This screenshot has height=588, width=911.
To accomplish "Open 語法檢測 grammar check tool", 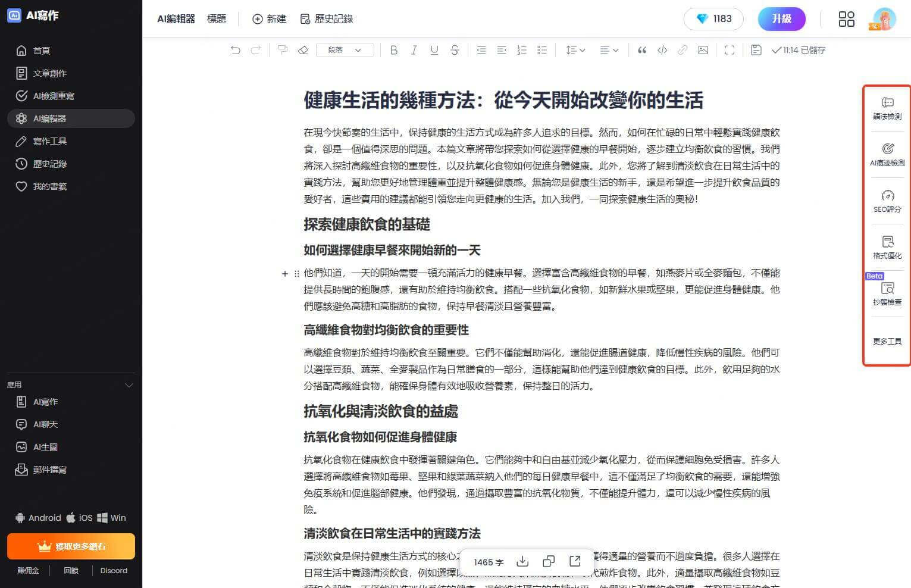I will [x=887, y=108].
